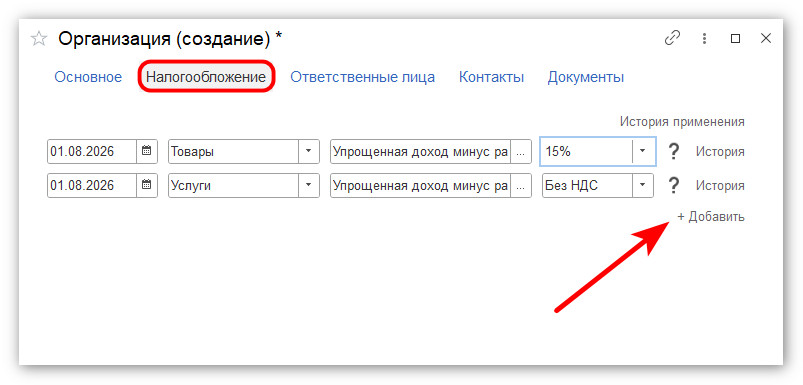803x385 pixels.
Task: Expand the Товары type dropdown
Action: (309, 152)
